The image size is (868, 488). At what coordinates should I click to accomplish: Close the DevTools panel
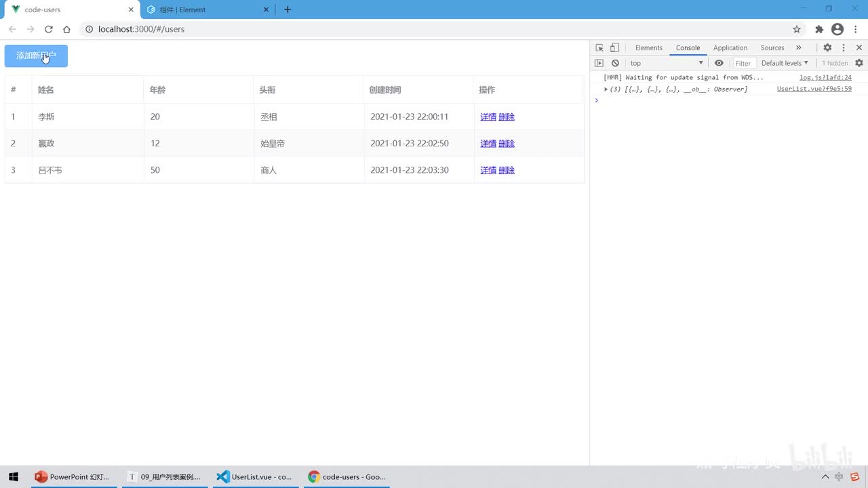[859, 47]
